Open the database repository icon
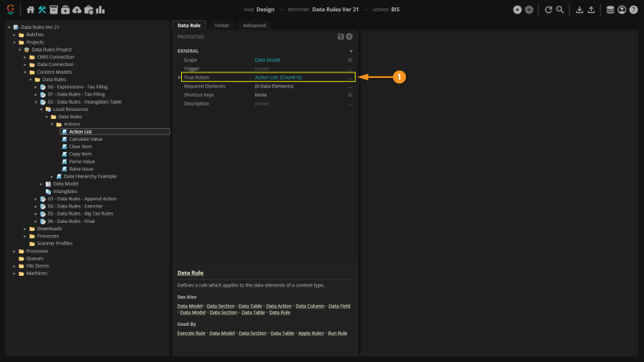Screen dimensions: 644x362 tap(610, 10)
